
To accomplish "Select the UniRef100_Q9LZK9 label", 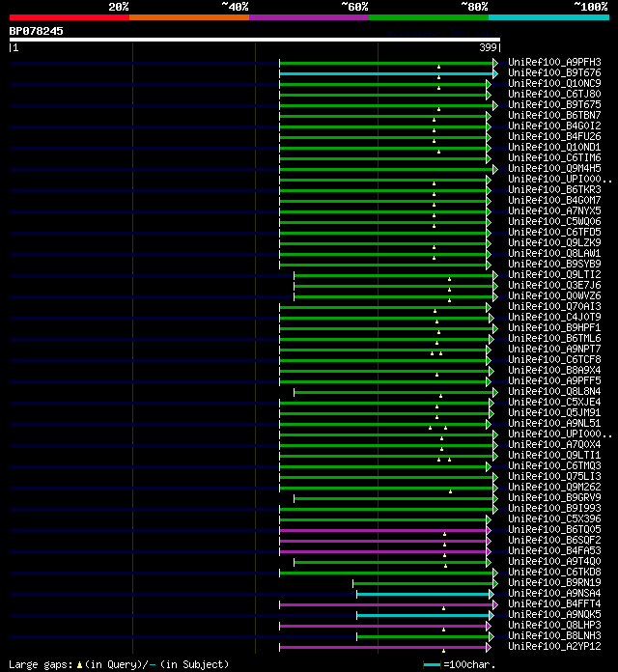I will tap(554, 242).
